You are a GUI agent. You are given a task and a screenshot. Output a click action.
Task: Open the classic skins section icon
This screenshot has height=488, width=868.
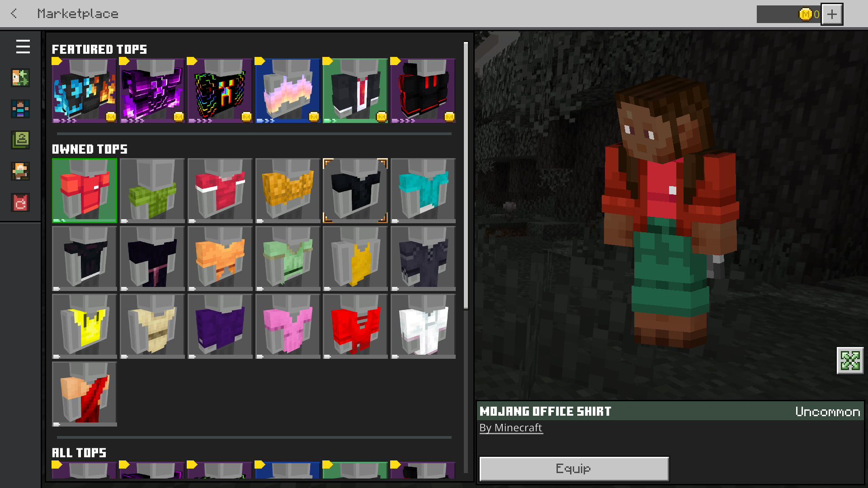[x=20, y=140]
